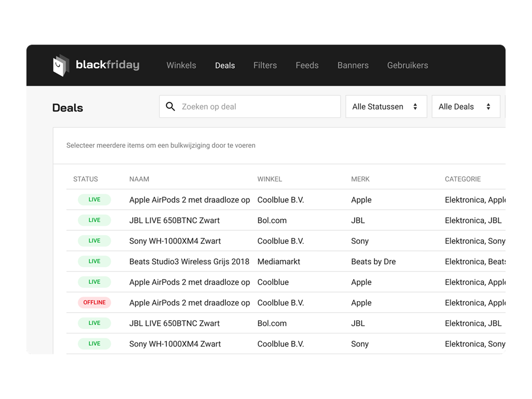
Task: Open the 'Alle Deals' dropdown
Action: click(466, 107)
